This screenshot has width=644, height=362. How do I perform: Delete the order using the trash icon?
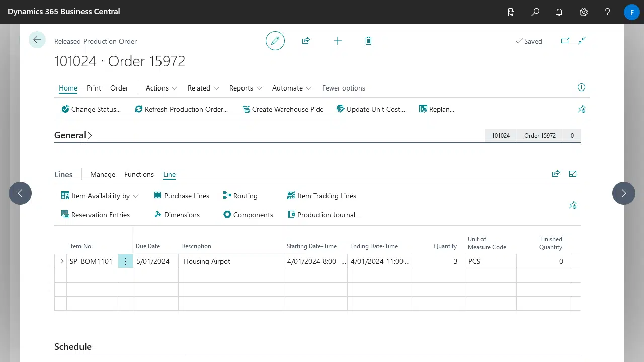coord(368,41)
